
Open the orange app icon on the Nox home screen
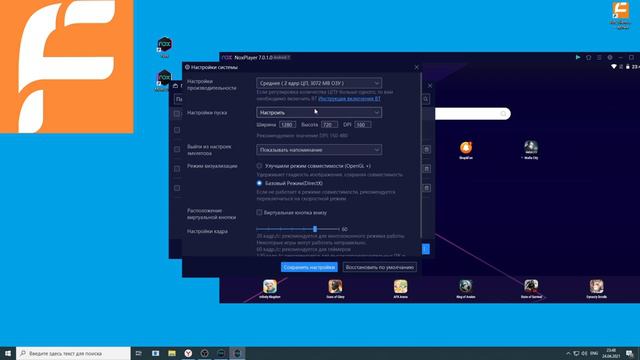[466, 149]
